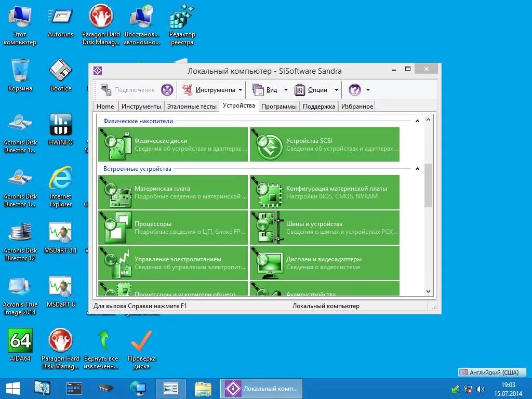
Task: Click the Acronis Disk Director 12 icon
Action: coord(20,242)
